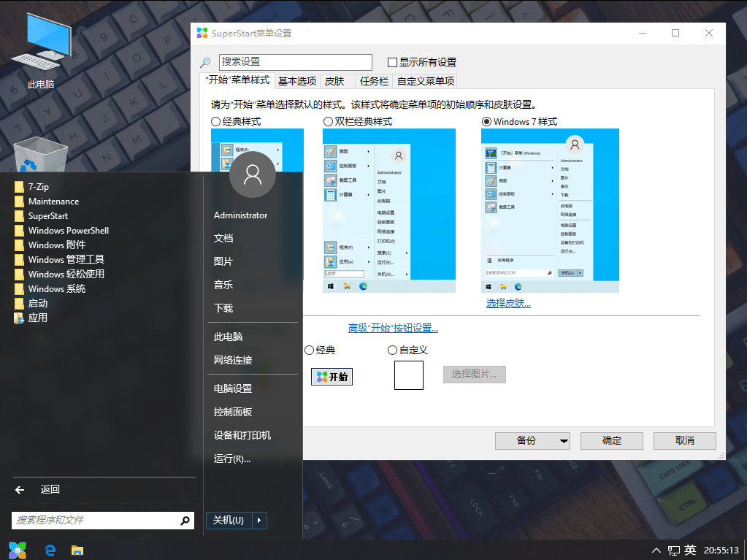Viewport: 747px width, 560px height.
Task: Click the 英 input method indicator
Action: 690,551
